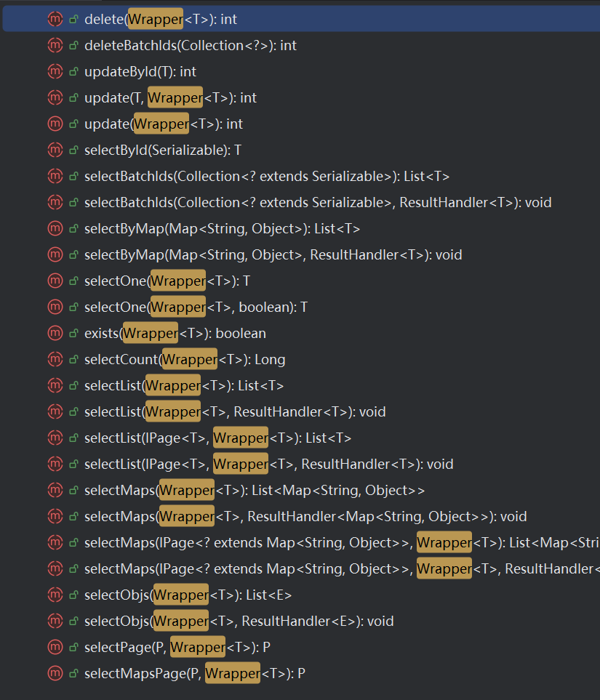Select the selectOne(Wrapper<T>): T method entry
The image size is (600, 700).
(182, 281)
